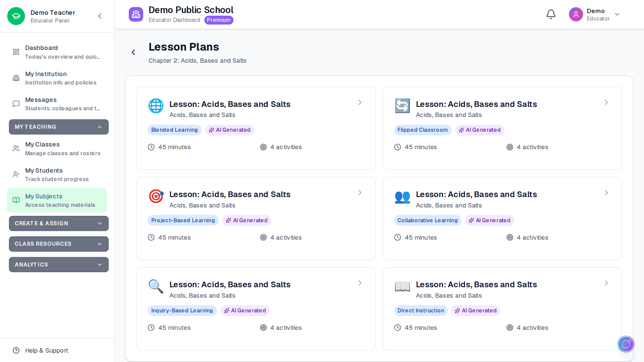The height and width of the screenshot is (362, 644).
Task: Click the people icon on Collaborative Learning card
Action: [402, 197]
